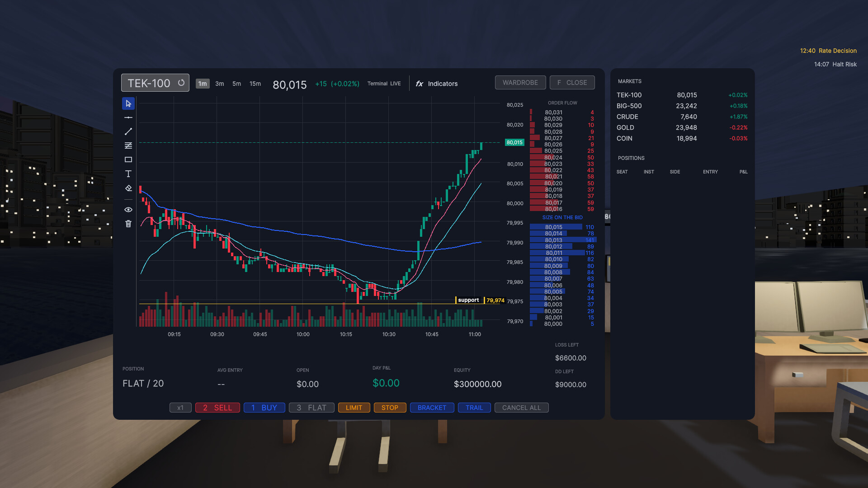Choose the LIMIT order type
Image resolution: width=868 pixels, height=488 pixels.
tap(354, 408)
